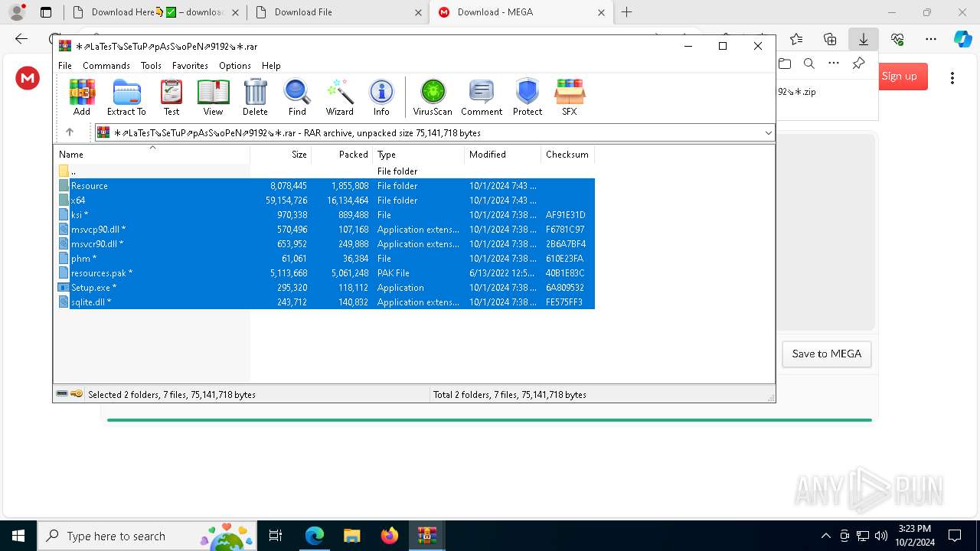Sort by the Size column header
This screenshot has height=551, width=980.
(281, 155)
